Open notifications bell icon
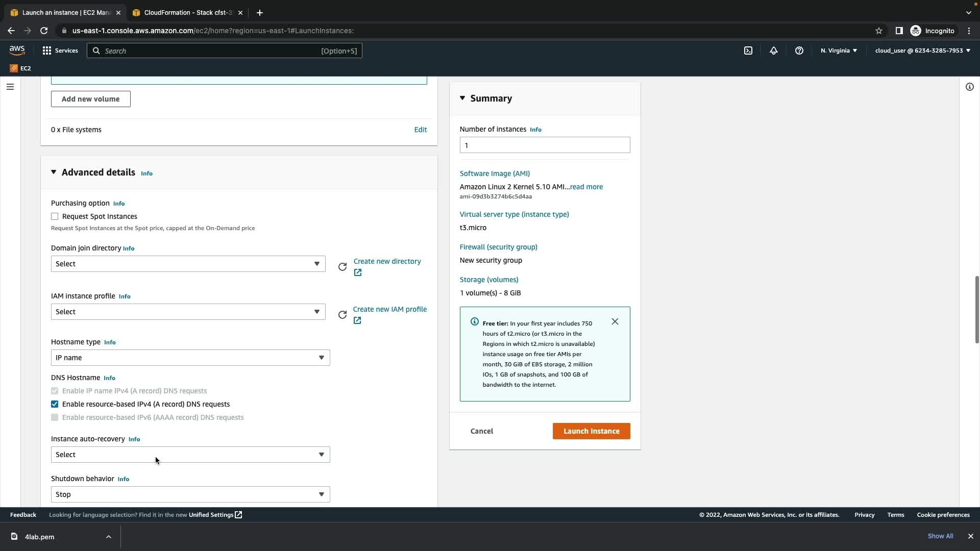The image size is (980, 551). click(773, 51)
